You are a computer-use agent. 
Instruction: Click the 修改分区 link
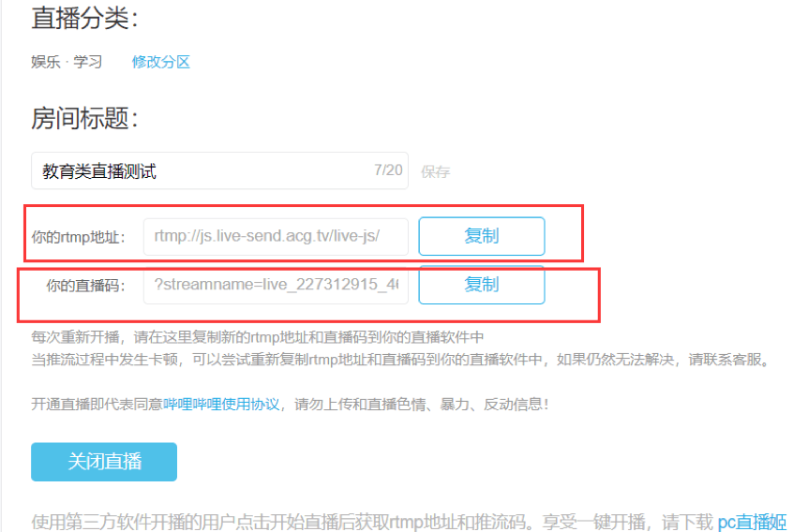[161, 62]
